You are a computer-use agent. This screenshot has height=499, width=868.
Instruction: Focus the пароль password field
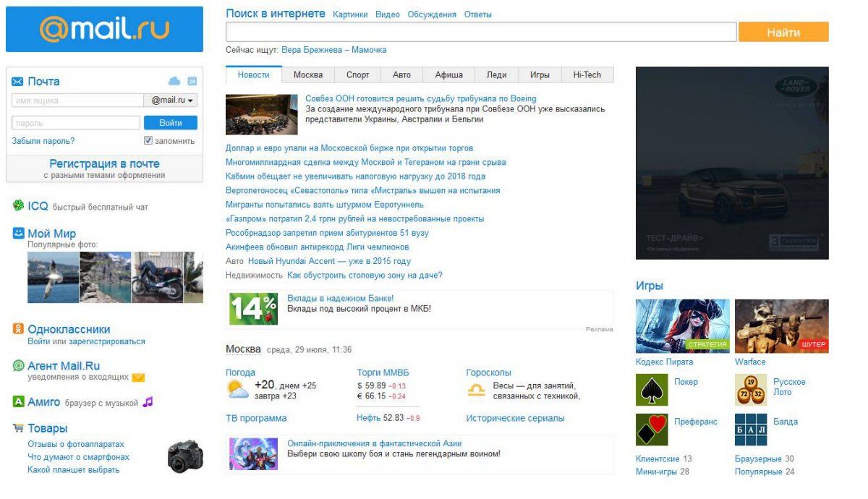coord(76,123)
